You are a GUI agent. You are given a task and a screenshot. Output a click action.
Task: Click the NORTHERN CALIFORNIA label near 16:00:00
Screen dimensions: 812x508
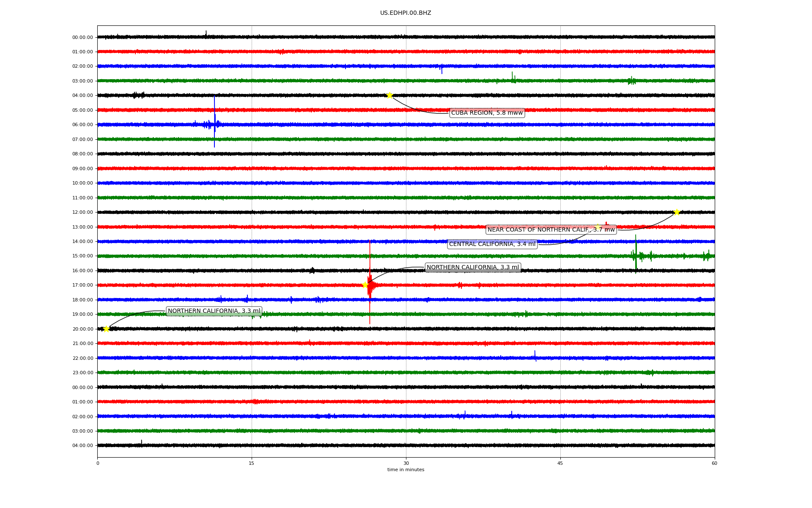(472, 268)
